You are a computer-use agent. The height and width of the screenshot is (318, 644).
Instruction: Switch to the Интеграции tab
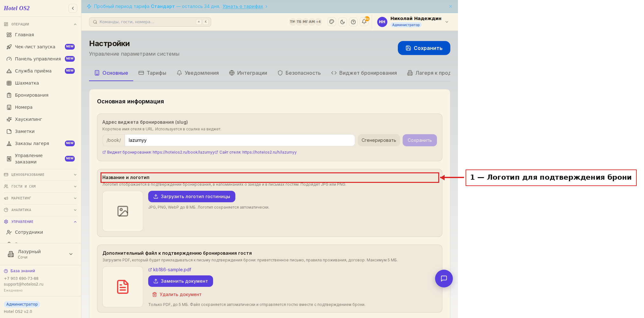pyautogui.click(x=248, y=73)
